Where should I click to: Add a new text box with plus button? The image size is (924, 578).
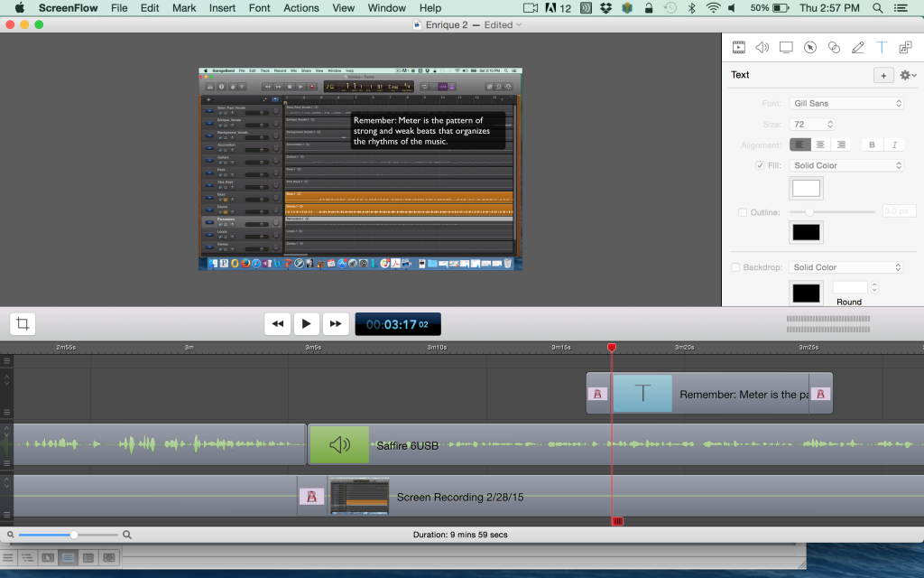click(x=883, y=76)
